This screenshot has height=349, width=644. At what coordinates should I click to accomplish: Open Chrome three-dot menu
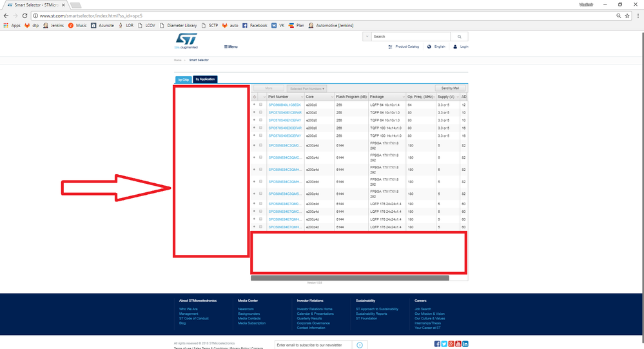(x=638, y=15)
